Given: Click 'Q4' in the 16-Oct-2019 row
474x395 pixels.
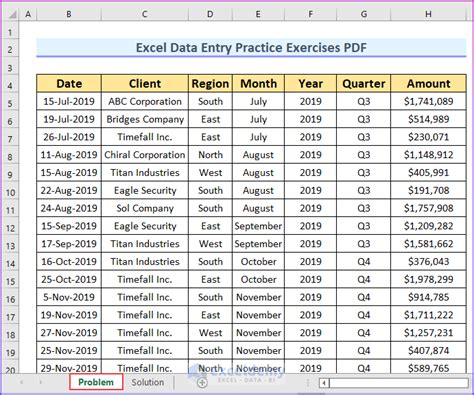Looking at the screenshot, I should 363,262.
